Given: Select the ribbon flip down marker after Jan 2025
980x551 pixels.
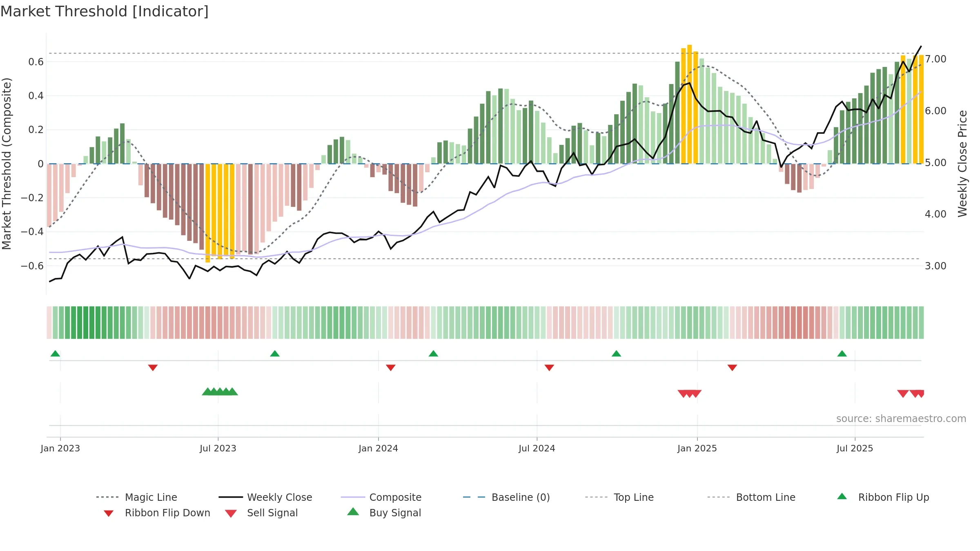Looking at the screenshot, I should (732, 368).
